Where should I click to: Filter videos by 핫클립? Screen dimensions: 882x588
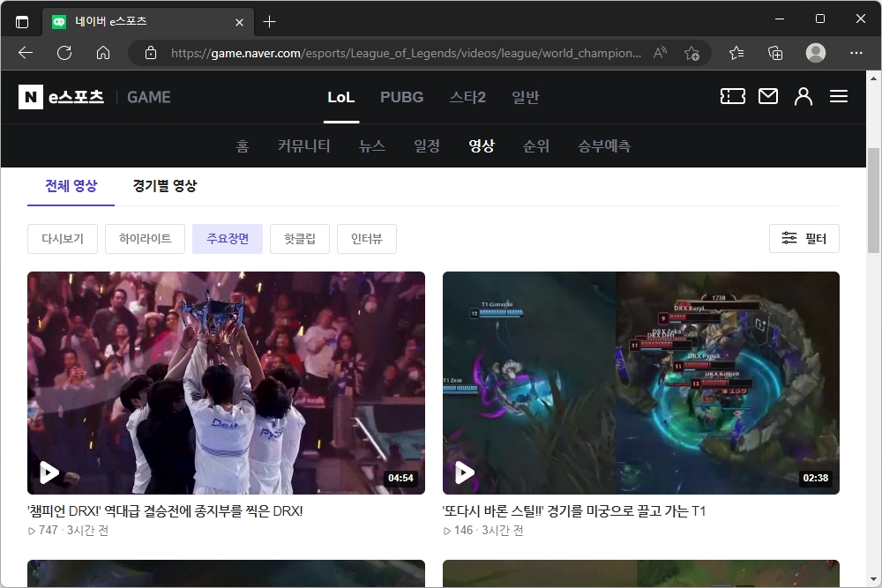pyautogui.click(x=299, y=238)
